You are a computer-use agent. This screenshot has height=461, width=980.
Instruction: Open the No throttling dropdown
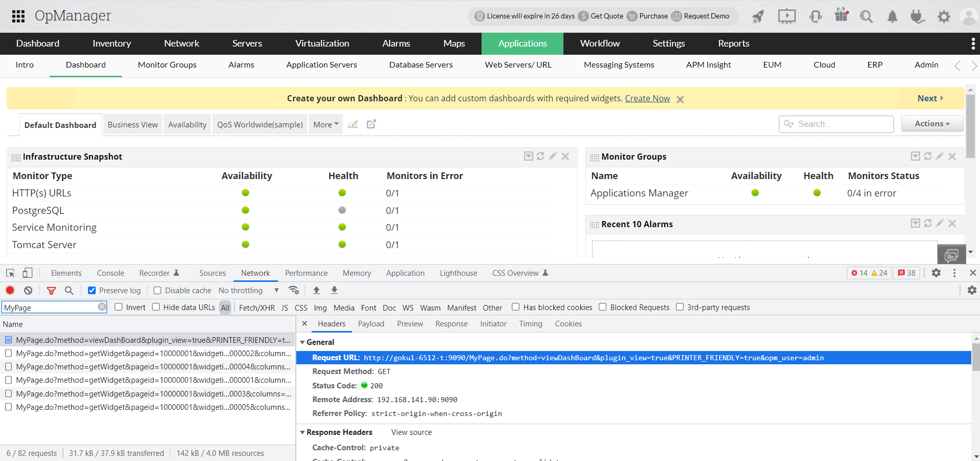pyautogui.click(x=248, y=291)
